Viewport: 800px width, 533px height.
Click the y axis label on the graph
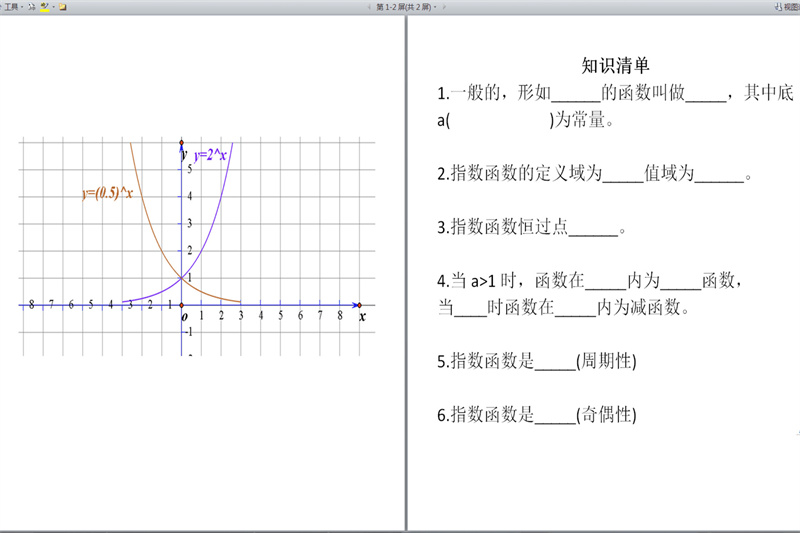185,154
